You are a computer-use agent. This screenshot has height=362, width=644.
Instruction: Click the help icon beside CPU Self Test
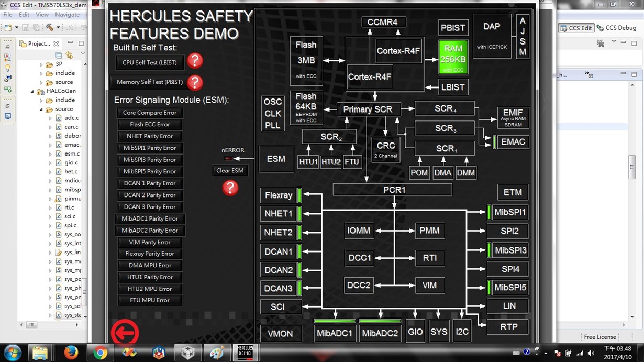(x=195, y=61)
